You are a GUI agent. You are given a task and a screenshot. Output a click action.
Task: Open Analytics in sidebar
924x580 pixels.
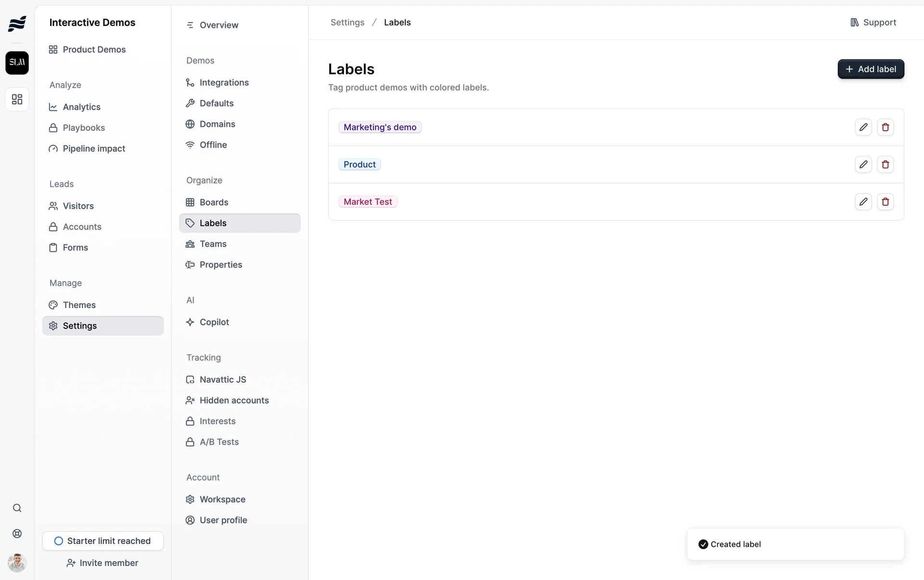pos(81,107)
